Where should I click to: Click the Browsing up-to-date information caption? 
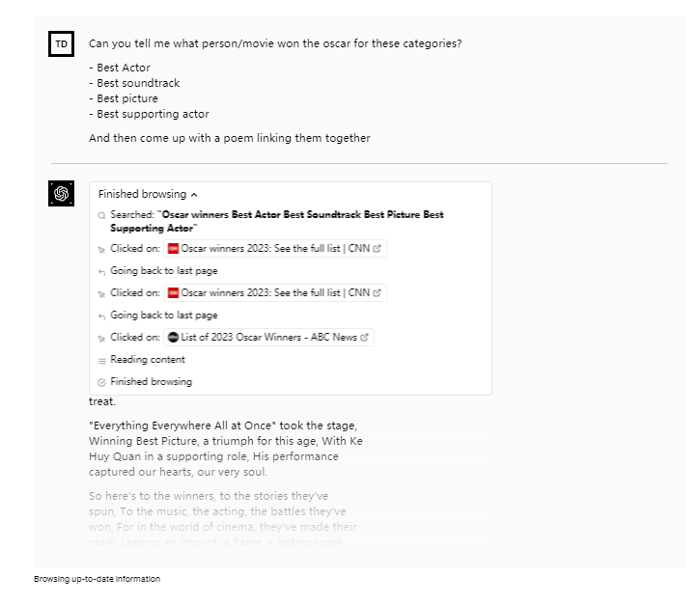pos(97,579)
